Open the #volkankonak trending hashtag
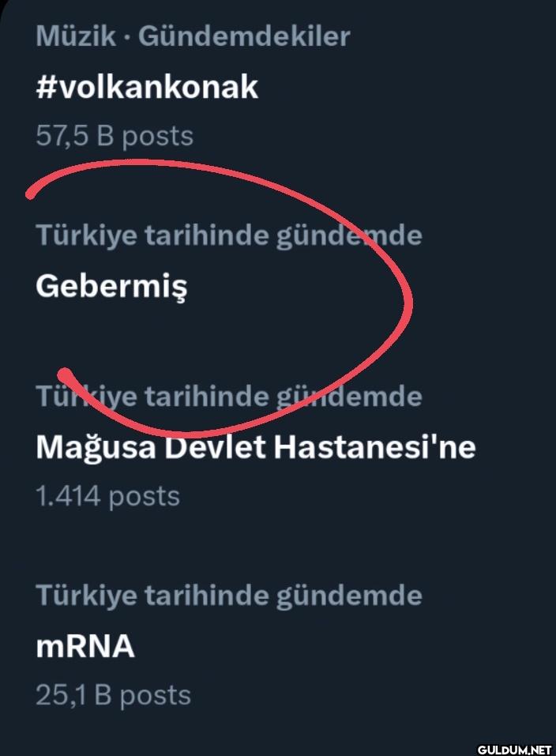The width and height of the screenshot is (556, 756). click(147, 86)
